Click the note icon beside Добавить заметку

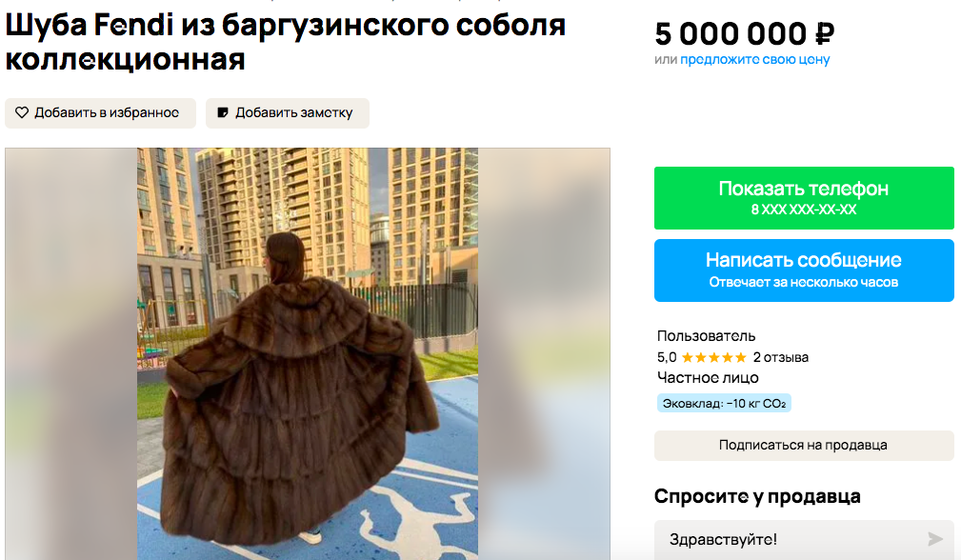pyautogui.click(x=223, y=112)
